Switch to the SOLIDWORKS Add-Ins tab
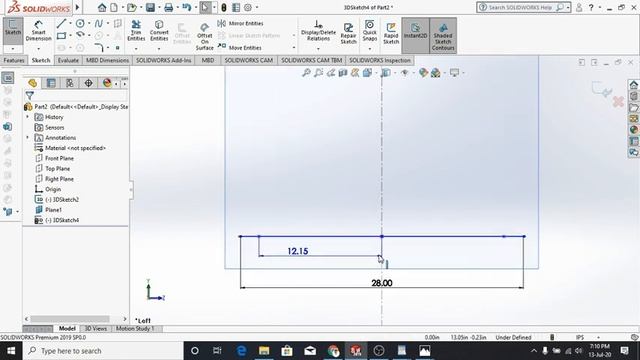 (x=163, y=60)
